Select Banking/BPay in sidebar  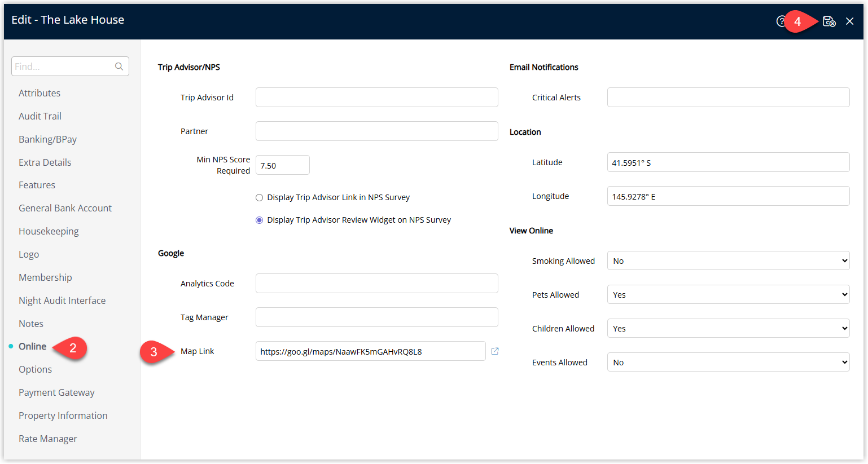pyautogui.click(x=47, y=139)
